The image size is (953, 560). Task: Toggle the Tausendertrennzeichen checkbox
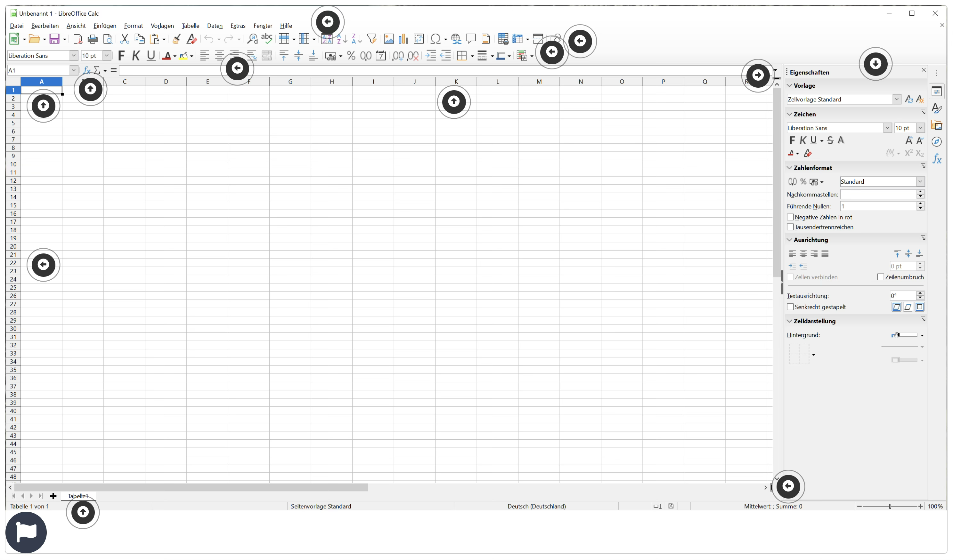(790, 227)
